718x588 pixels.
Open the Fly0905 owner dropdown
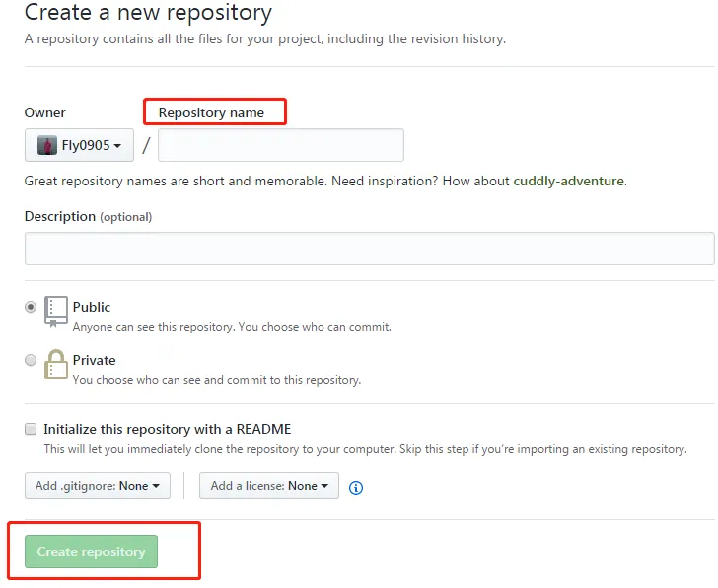tap(79, 145)
